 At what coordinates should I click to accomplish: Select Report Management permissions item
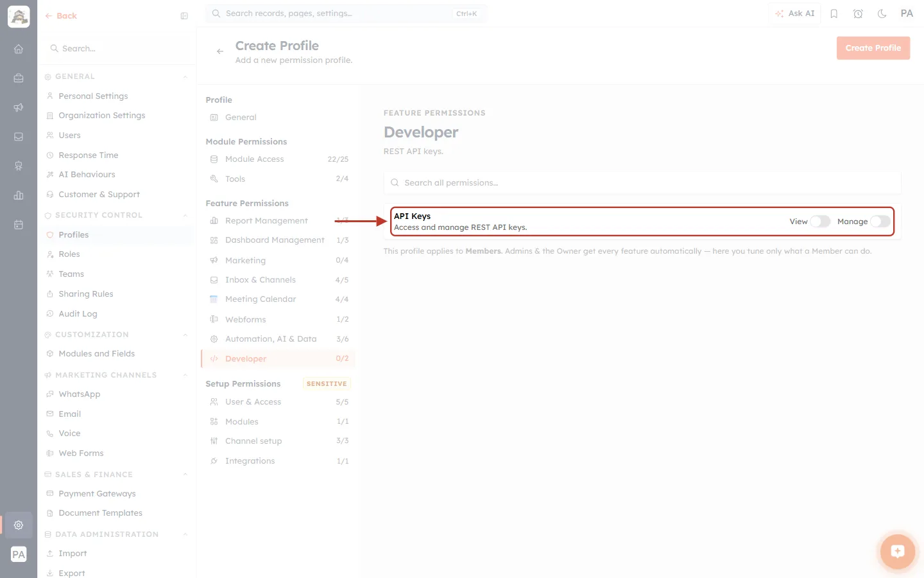pos(278,221)
